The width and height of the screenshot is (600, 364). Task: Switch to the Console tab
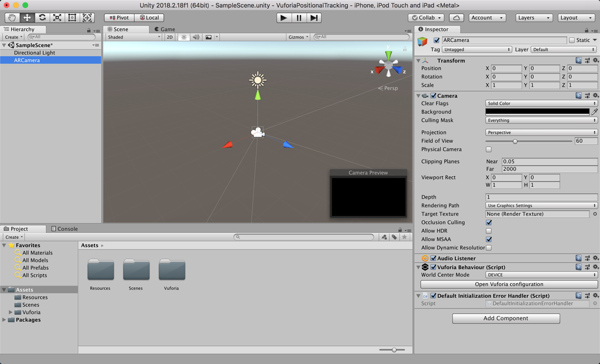click(x=64, y=229)
